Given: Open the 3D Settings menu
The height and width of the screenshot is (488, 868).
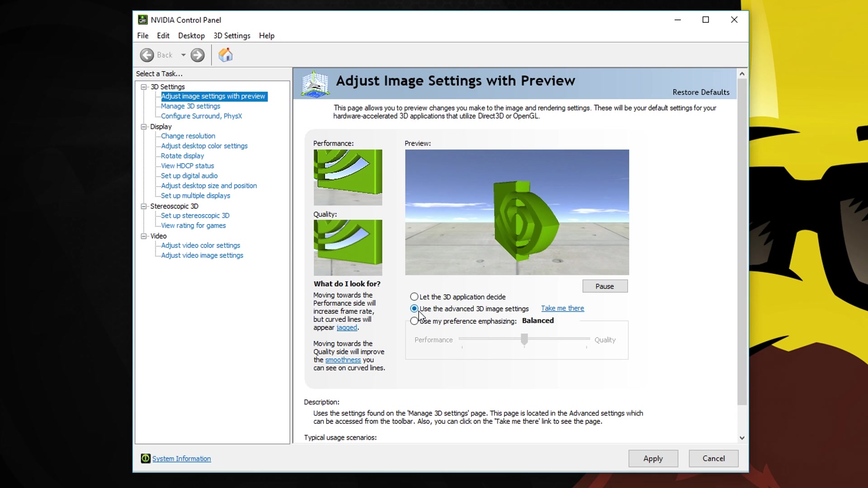Looking at the screenshot, I should (231, 36).
